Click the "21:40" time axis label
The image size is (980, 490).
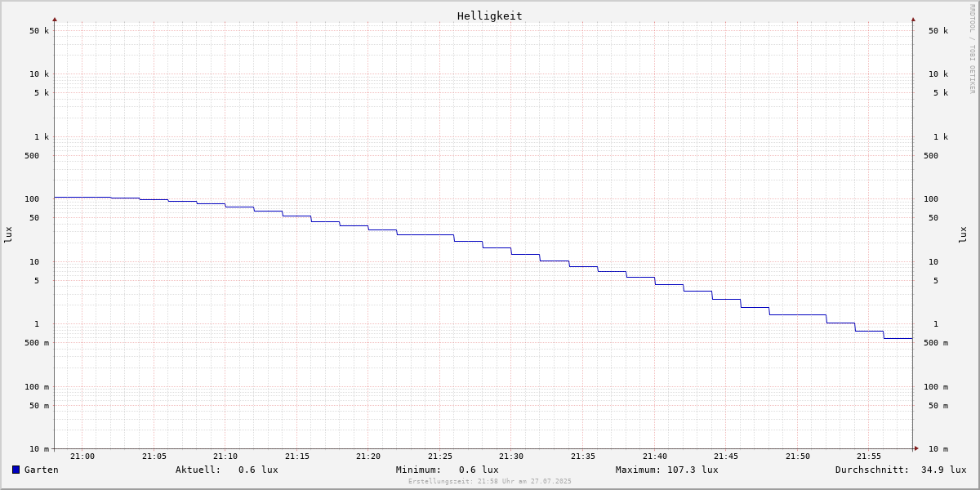tap(655, 457)
